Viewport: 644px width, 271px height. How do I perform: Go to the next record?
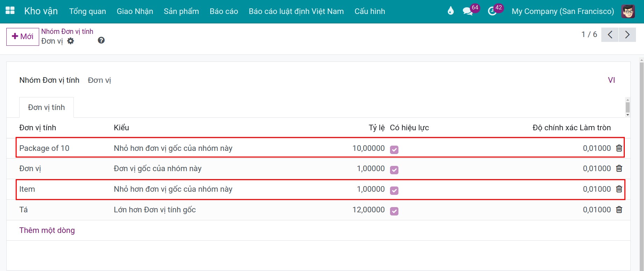[627, 35]
